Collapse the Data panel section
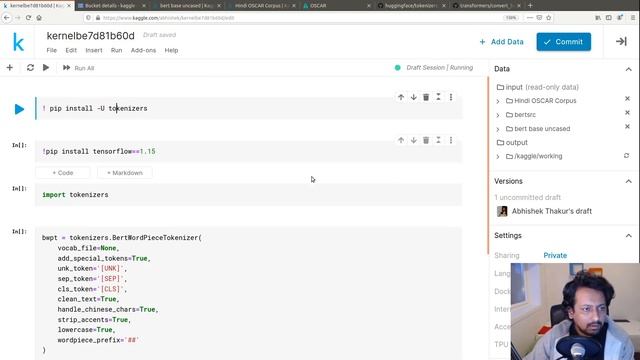This screenshot has height=360, width=640. [628, 69]
